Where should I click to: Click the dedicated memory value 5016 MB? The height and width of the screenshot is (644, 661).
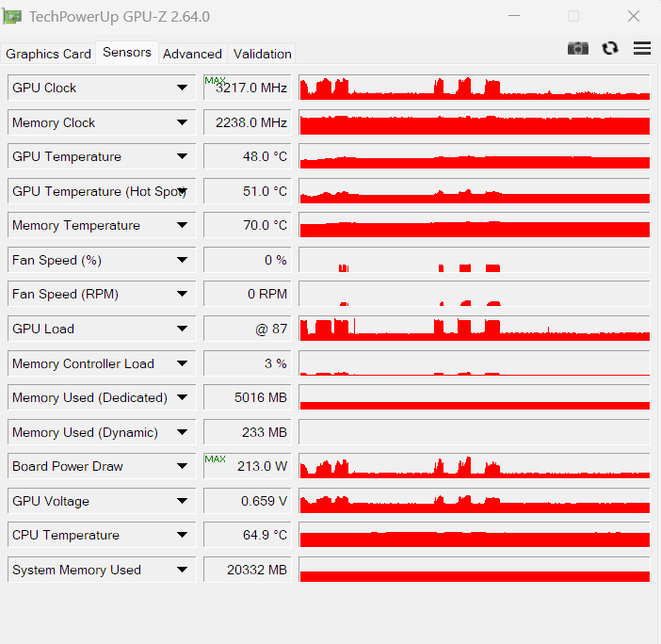pos(248,397)
